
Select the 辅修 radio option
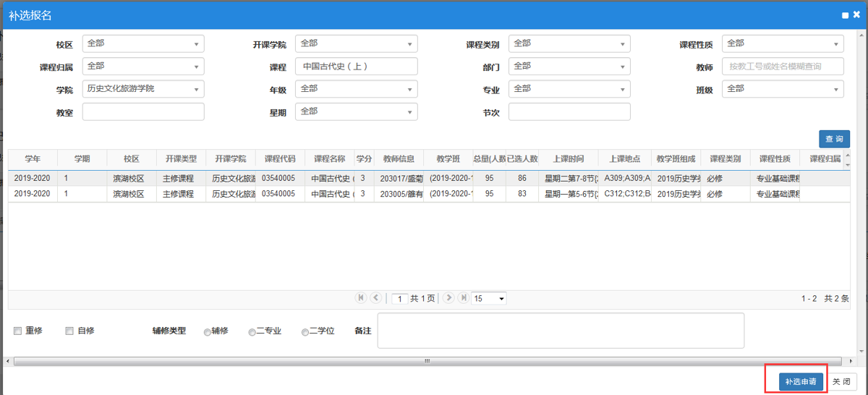208,332
